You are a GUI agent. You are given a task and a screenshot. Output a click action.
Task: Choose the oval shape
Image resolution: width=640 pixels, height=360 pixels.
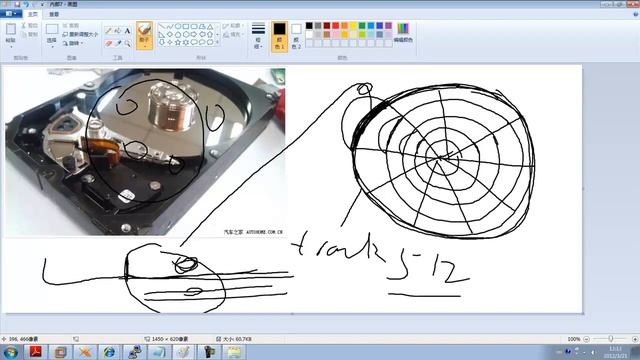[x=178, y=27]
